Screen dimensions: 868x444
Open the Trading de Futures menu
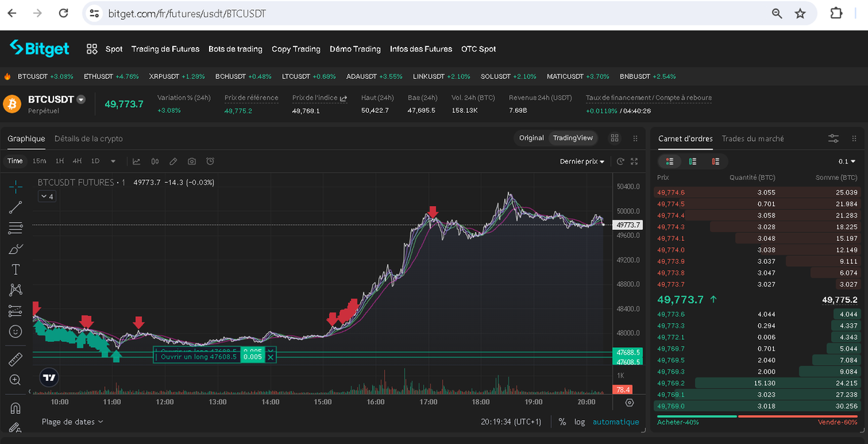pos(165,49)
